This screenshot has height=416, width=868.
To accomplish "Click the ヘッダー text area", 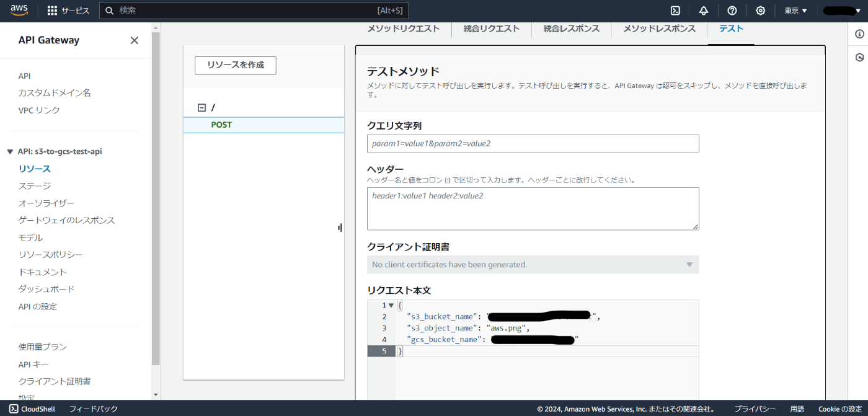I will point(533,209).
